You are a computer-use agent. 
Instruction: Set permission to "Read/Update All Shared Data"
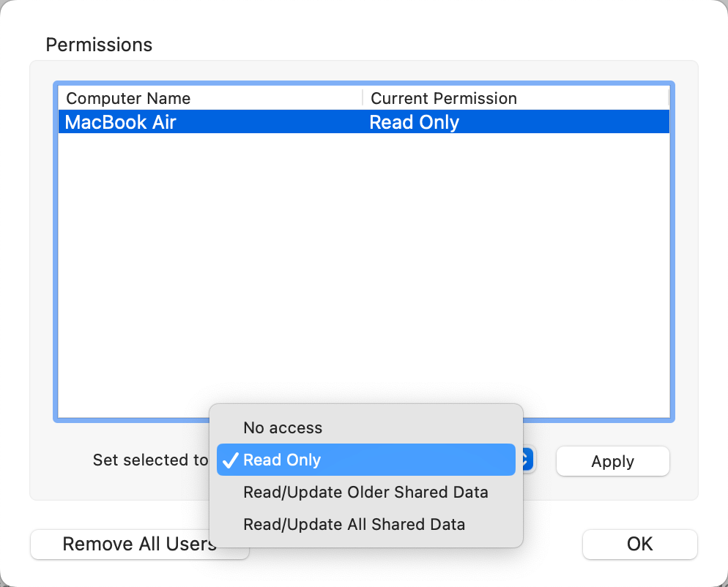click(x=354, y=525)
